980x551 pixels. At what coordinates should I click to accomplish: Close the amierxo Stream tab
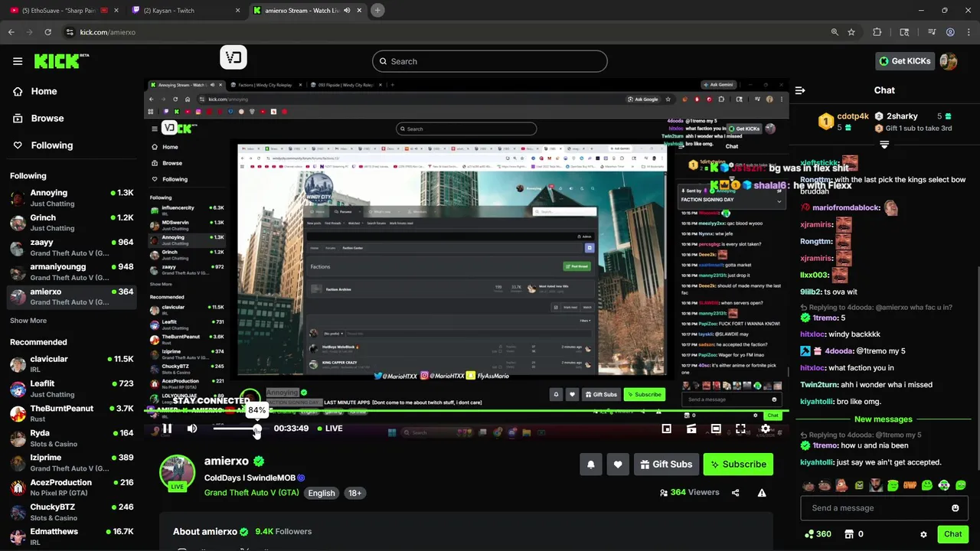click(x=358, y=11)
